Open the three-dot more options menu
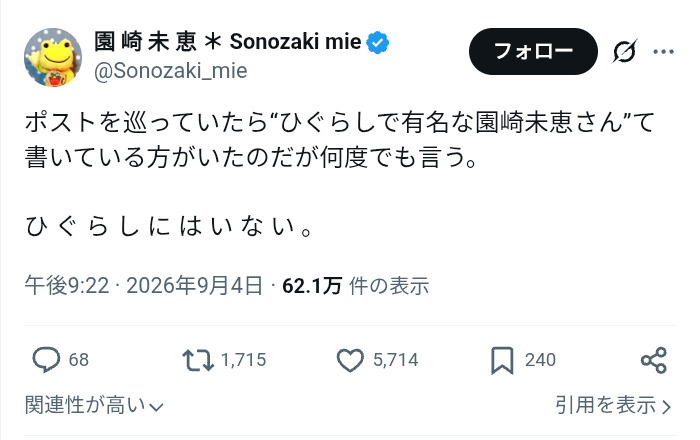The height and width of the screenshot is (440, 700). (x=663, y=52)
